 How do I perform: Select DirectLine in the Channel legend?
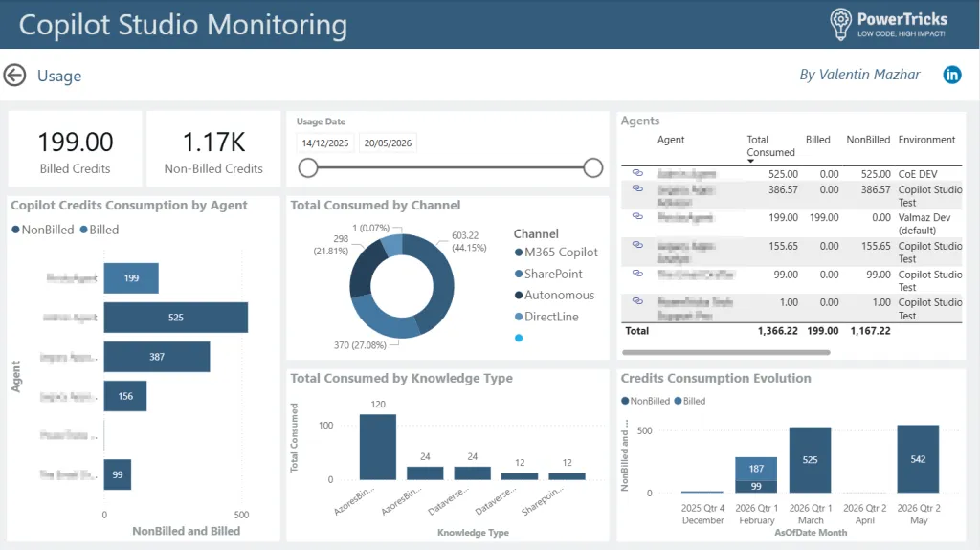coord(546,317)
